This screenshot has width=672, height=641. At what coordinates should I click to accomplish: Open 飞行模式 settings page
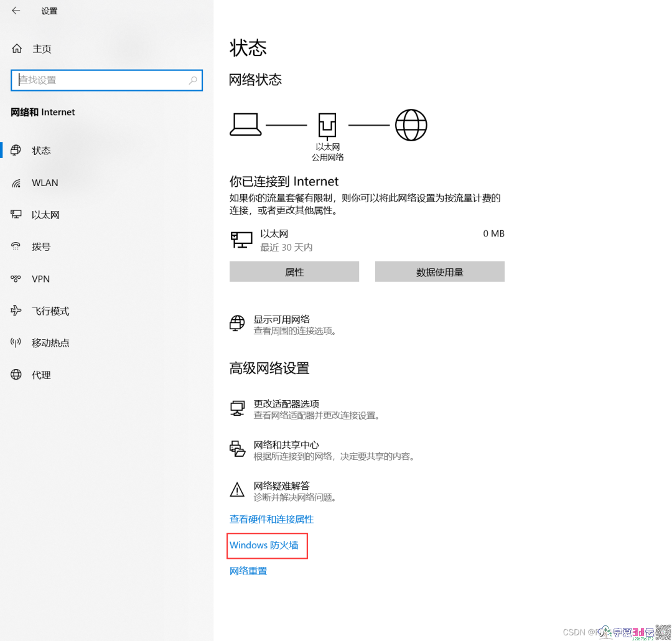(x=50, y=311)
